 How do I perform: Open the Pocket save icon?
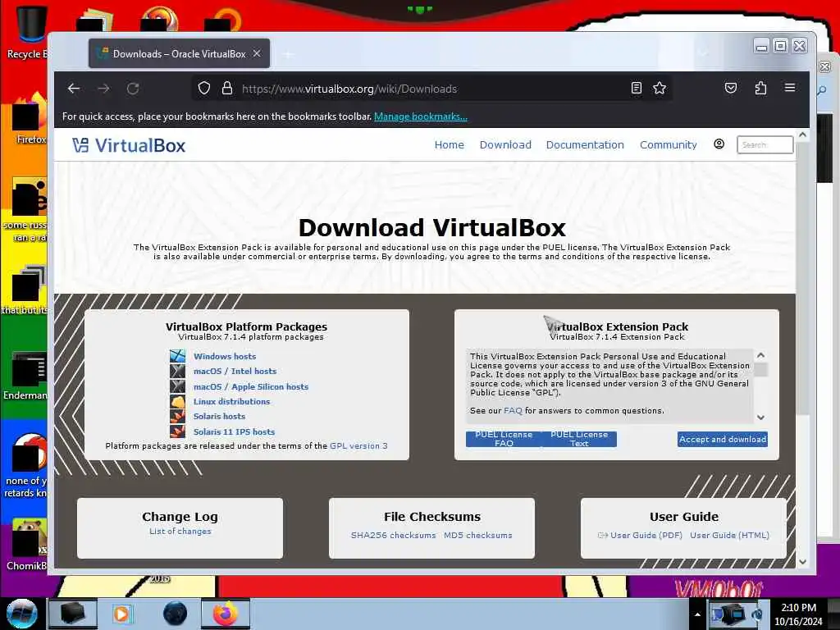[x=731, y=88]
